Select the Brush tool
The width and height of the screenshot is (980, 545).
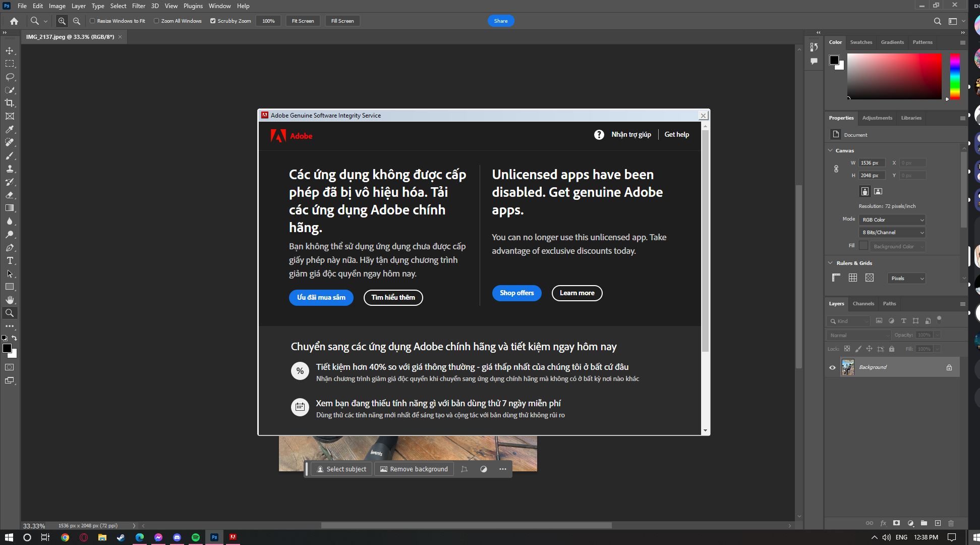[x=10, y=155]
